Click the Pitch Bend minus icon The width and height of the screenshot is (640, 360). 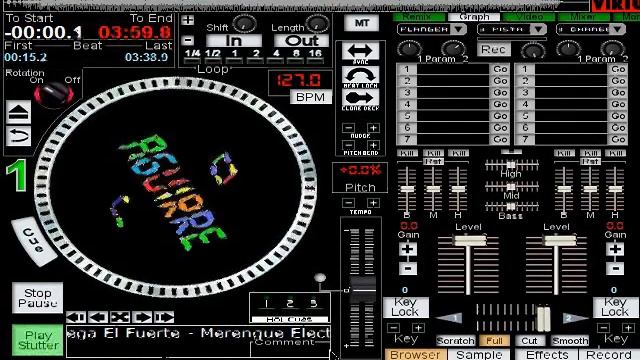(348, 145)
